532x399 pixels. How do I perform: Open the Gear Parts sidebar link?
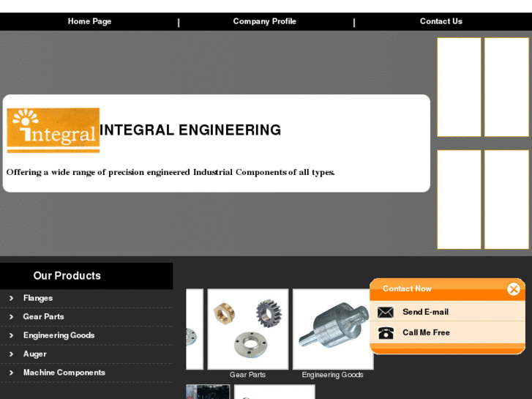pos(43,316)
